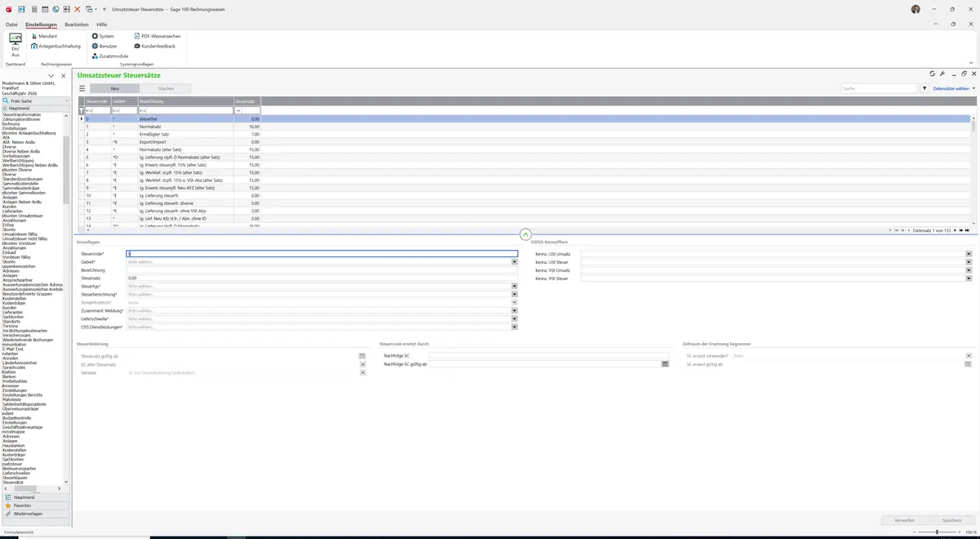Click the Bezeichnung filter cell in the grid
Viewport: 980px width, 539px height.
[185, 110]
